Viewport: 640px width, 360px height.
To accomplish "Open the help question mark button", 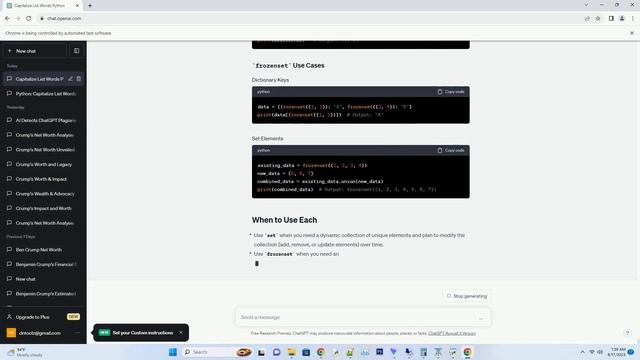I will point(628,333).
